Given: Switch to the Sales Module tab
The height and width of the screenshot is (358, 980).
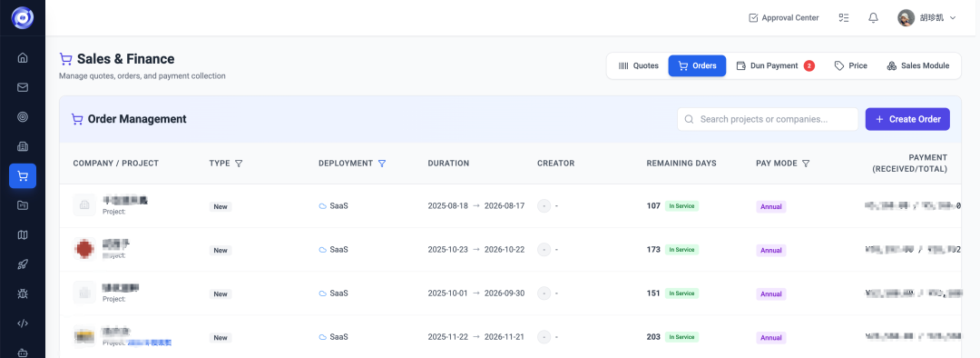Looking at the screenshot, I should [917, 65].
